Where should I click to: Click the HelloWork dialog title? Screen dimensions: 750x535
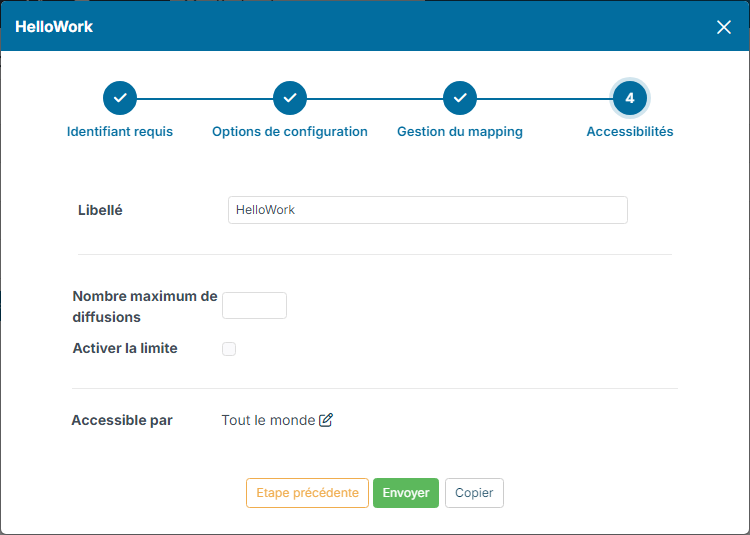pos(54,27)
